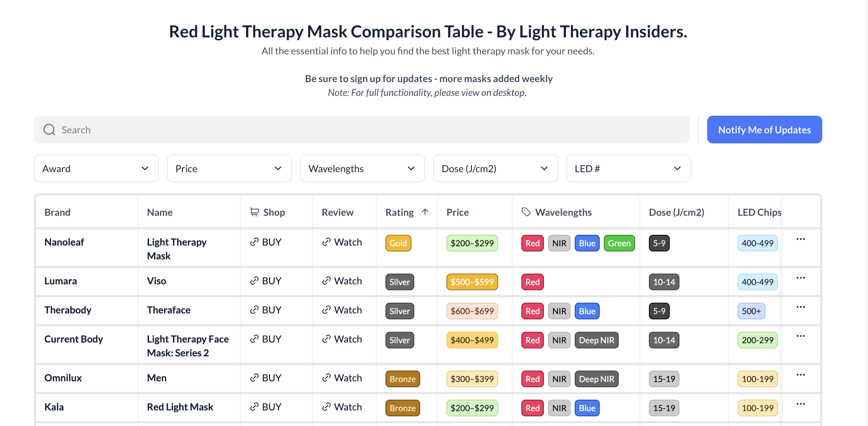Click the Rating sort arrow icon

(x=425, y=212)
